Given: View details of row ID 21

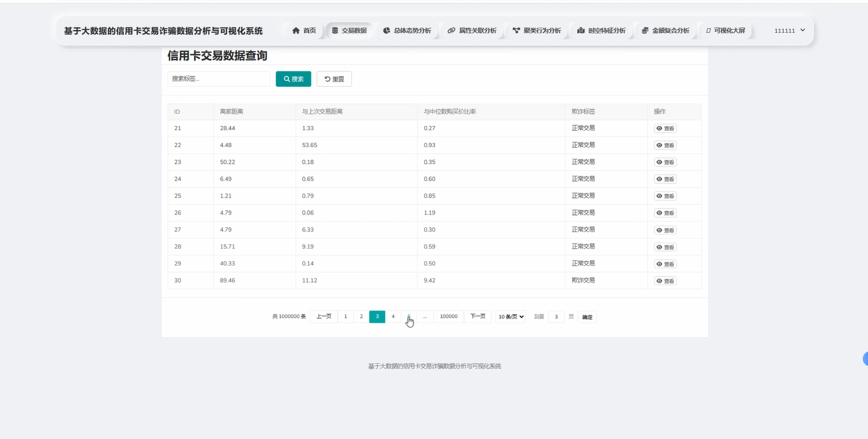Looking at the screenshot, I should tap(665, 128).
